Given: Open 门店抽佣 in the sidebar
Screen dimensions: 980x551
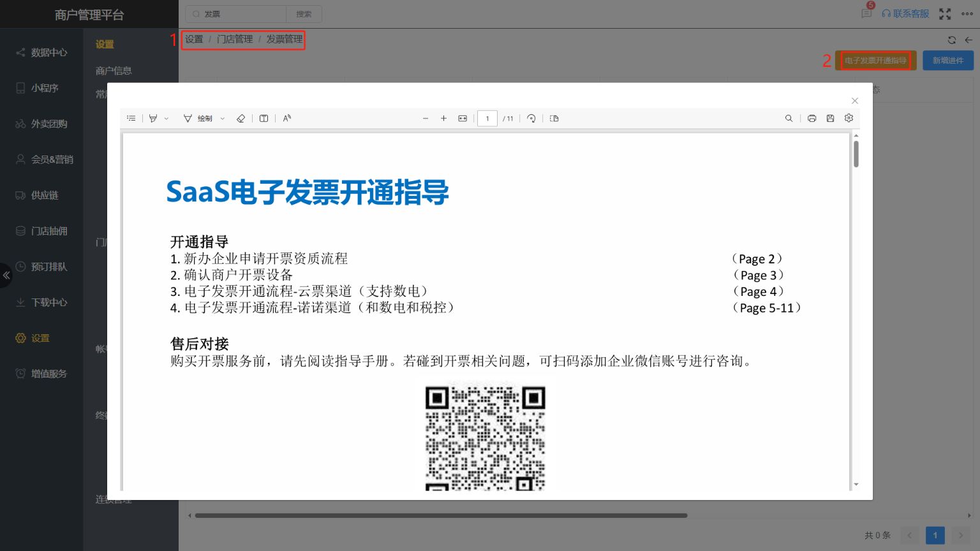Looking at the screenshot, I should tap(41, 231).
